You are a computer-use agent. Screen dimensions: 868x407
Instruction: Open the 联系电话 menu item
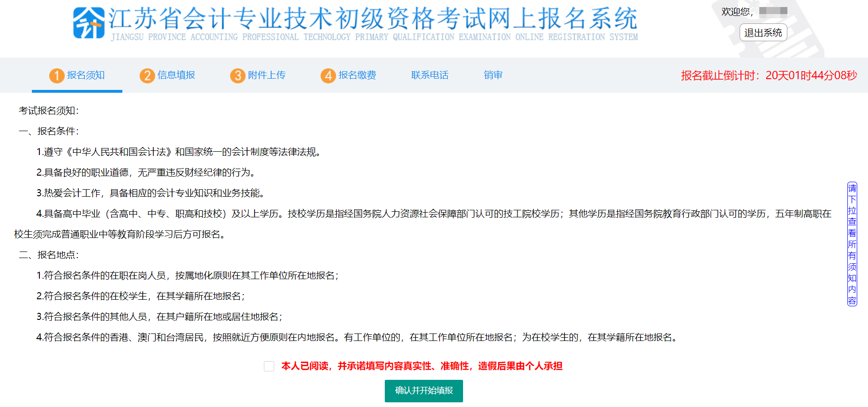[430, 75]
